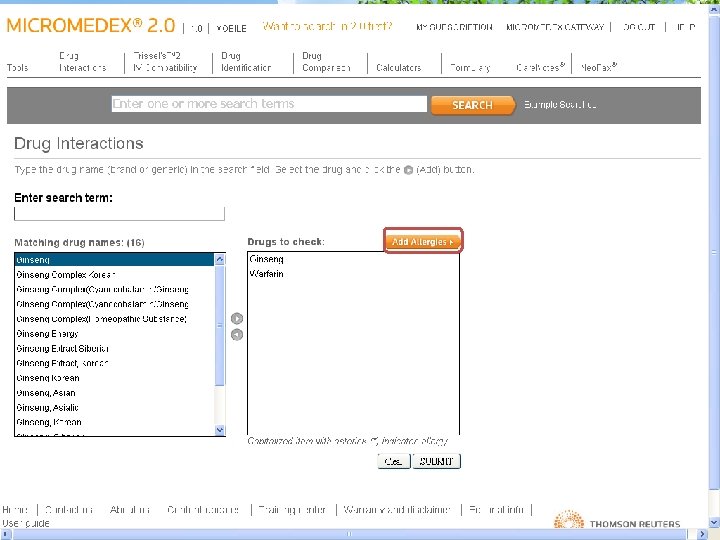Image resolution: width=720 pixels, height=540 pixels.
Task: Open the Training center footer link
Action: [x=292, y=510]
